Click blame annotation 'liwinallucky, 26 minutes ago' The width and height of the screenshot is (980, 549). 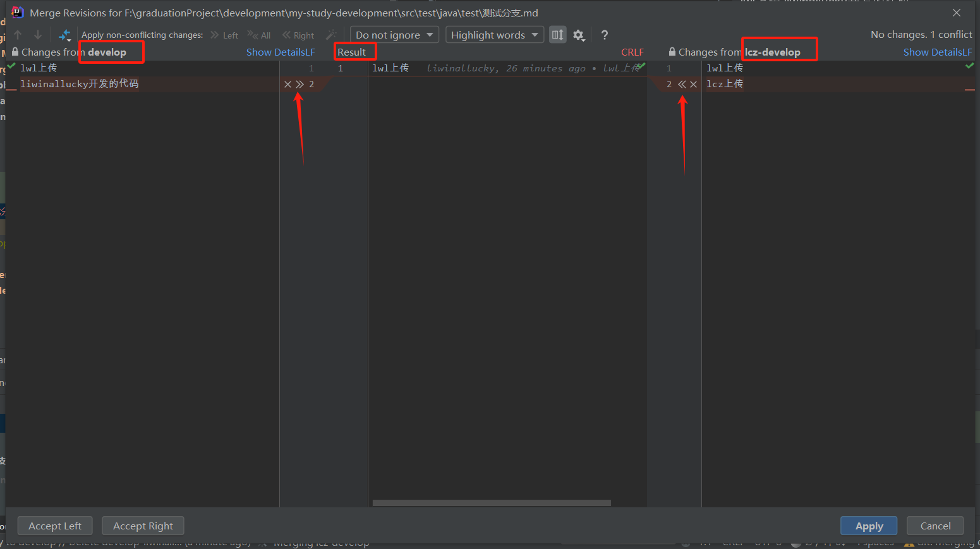click(505, 68)
